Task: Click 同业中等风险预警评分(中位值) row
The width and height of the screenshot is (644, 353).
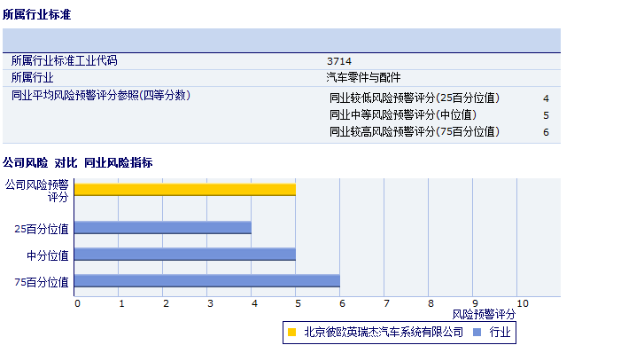Action: tap(439, 114)
